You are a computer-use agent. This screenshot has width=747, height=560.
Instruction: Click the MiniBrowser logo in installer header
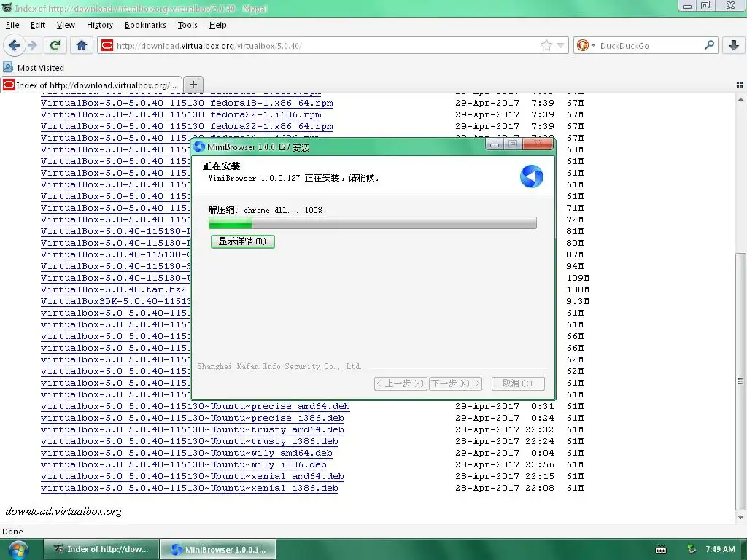pyautogui.click(x=532, y=176)
